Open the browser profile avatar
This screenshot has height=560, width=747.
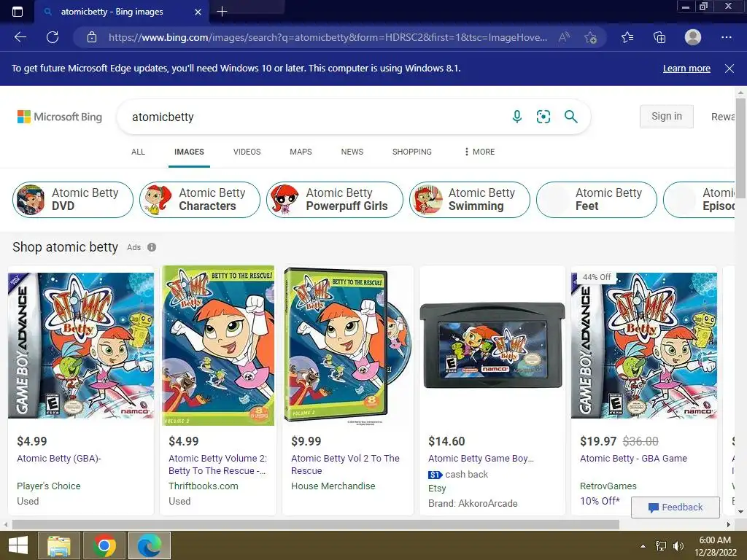(693, 37)
